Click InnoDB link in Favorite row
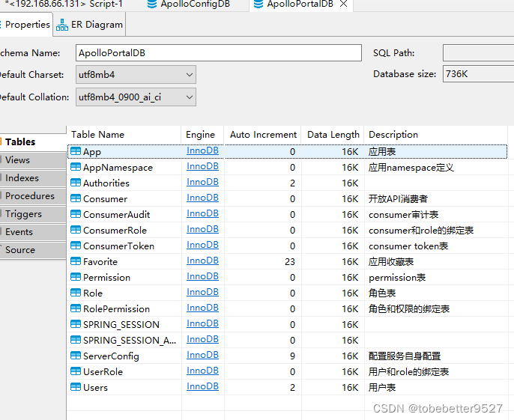 [x=202, y=261]
